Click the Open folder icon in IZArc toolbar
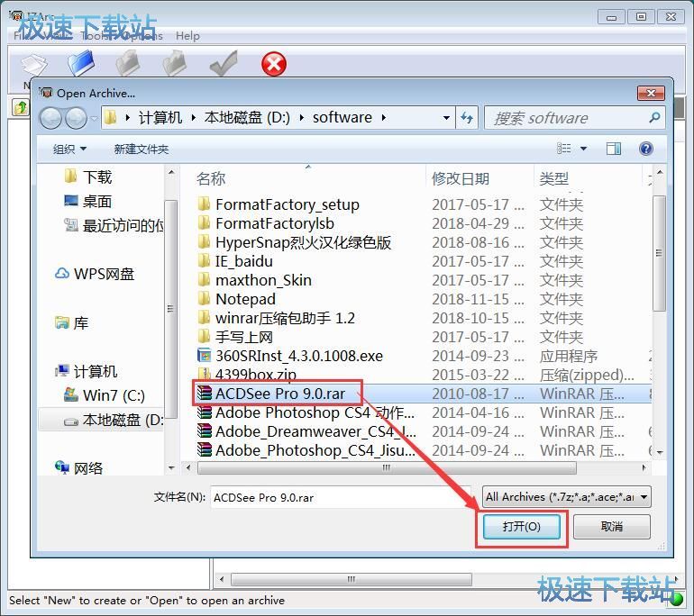Viewport: 694px width, 616px height. coord(81,63)
